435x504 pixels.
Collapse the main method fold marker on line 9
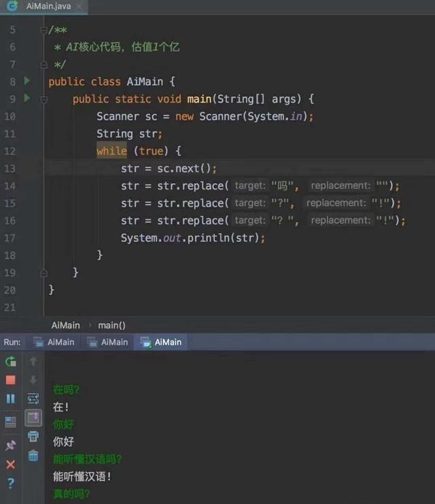[x=44, y=99]
